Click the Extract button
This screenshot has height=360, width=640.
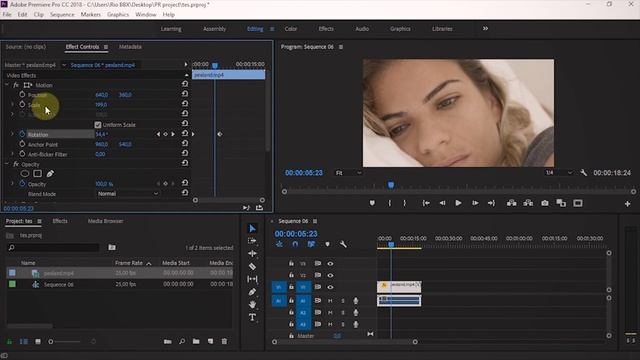pos(528,203)
